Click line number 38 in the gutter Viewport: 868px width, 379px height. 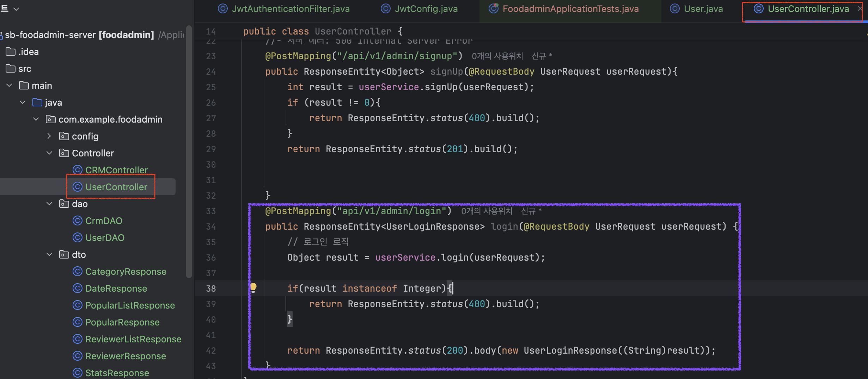point(211,289)
